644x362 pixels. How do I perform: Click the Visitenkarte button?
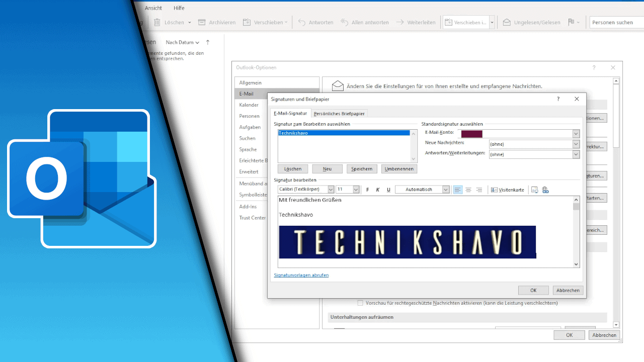click(x=508, y=190)
